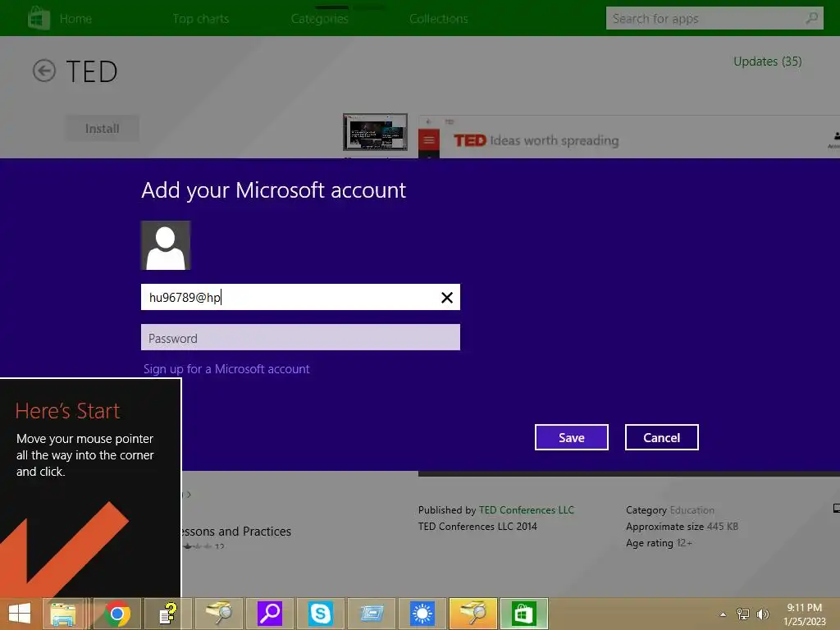Clear the email field with the X
This screenshot has width=840, height=630.
click(447, 298)
